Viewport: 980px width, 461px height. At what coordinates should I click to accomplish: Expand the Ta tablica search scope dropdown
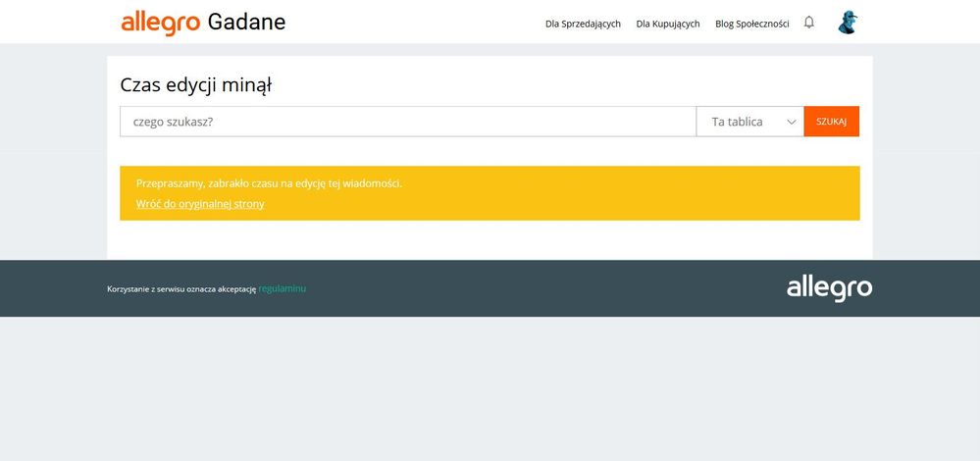point(750,122)
